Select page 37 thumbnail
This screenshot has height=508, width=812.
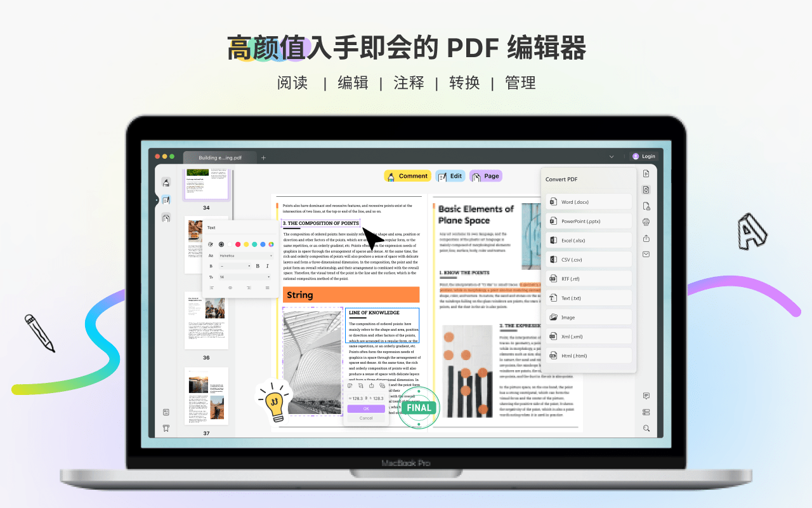[x=206, y=396]
